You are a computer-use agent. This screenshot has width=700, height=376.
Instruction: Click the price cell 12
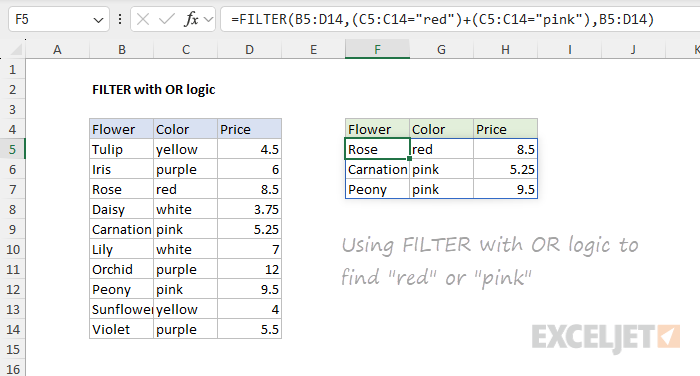[250, 269]
